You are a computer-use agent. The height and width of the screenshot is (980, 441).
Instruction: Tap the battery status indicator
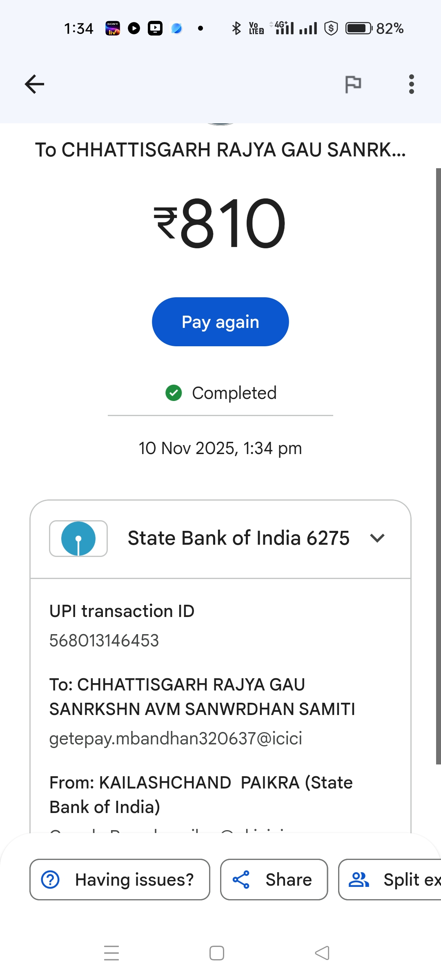click(359, 28)
